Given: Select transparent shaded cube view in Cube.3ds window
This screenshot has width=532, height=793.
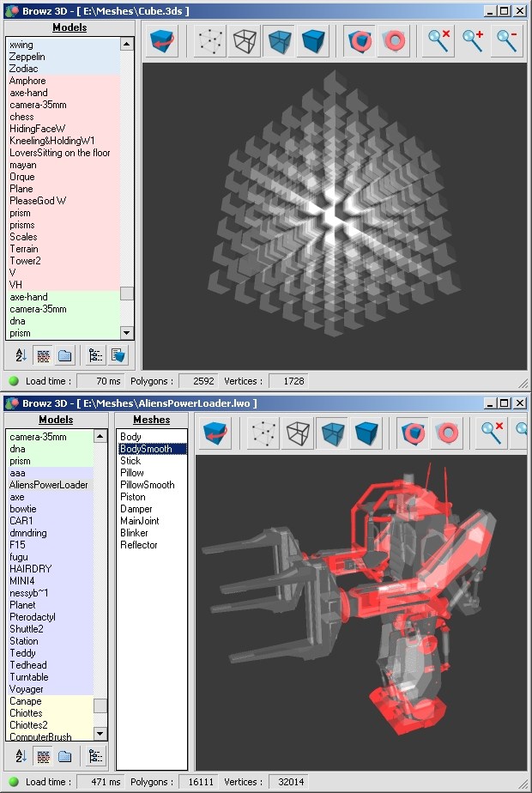Looking at the screenshot, I should (x=279, y=40).
